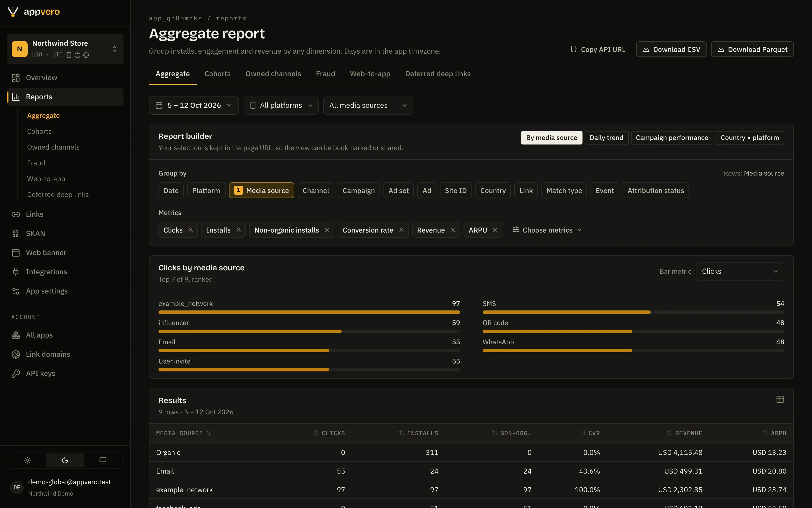
Task: Open the Overview grid icon
Action: (16, 78)
